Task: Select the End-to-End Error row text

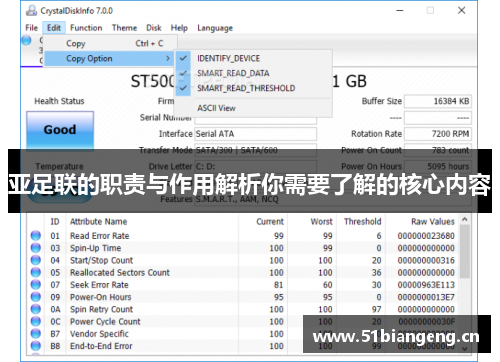Action: tap(101, 346)
